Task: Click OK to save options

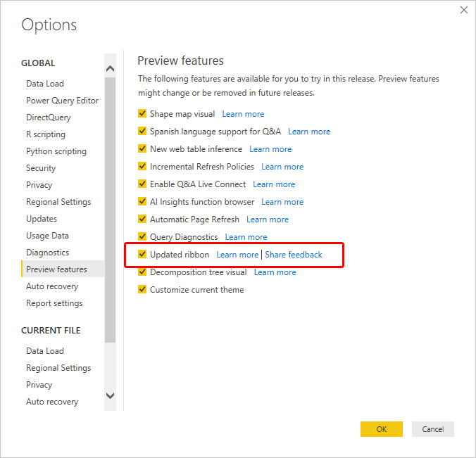Action: pyautogui.click(x=381, y=429)
